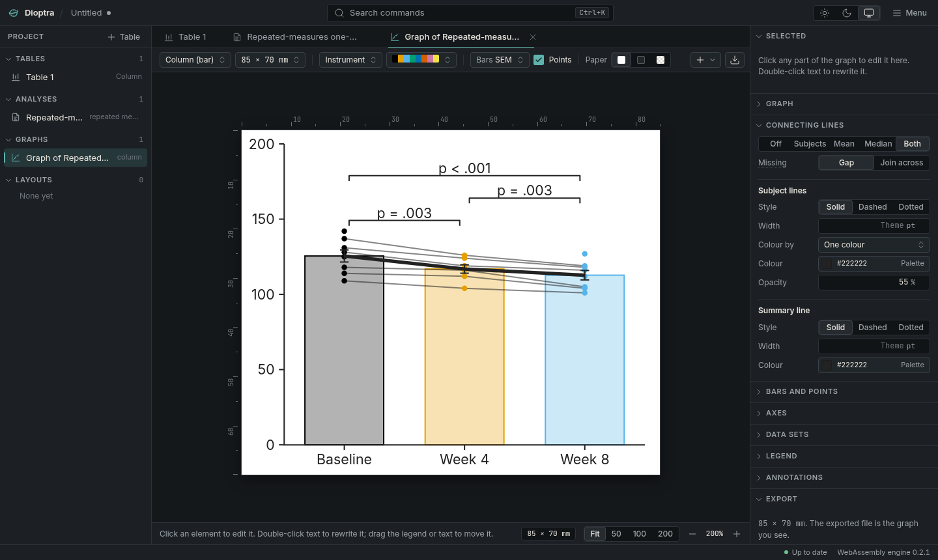The width and height of the screenshot is (938, 560).
Task: Open Palette for Subject lines colour
Action: click(x=912, y=264)
